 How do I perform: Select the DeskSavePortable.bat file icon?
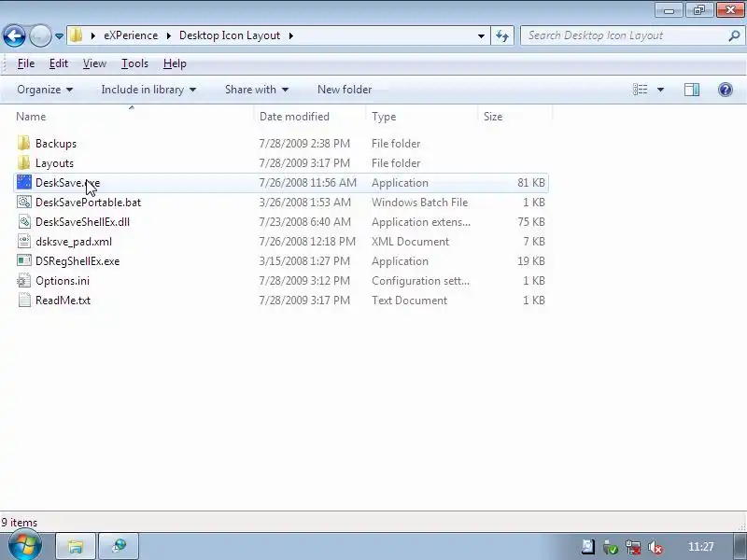point(24,202)
